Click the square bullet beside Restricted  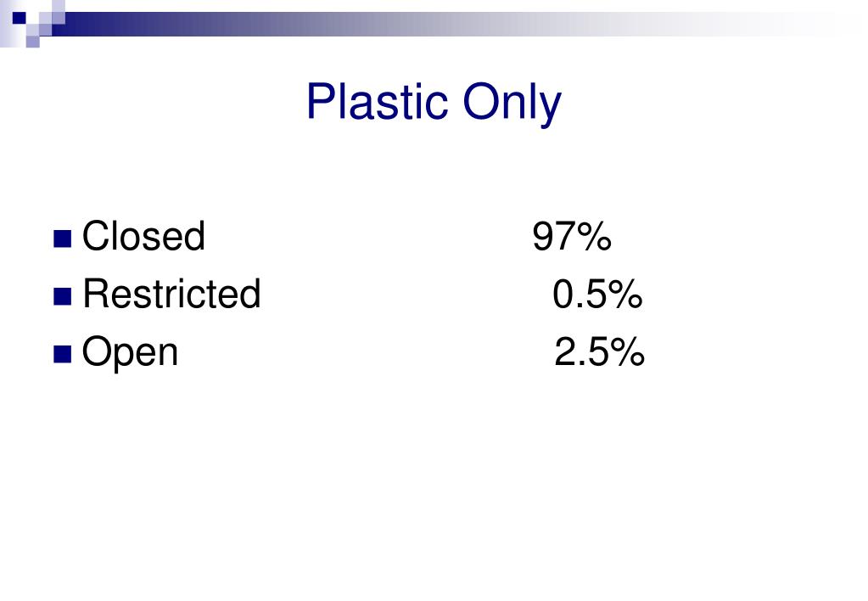point(63,297)
